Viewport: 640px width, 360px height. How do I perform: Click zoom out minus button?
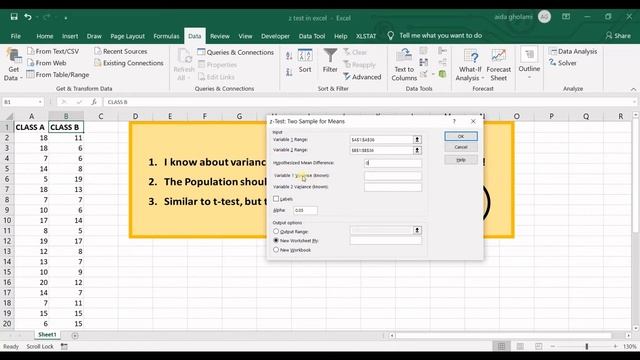pyautogui.click(x=553, y=346)
